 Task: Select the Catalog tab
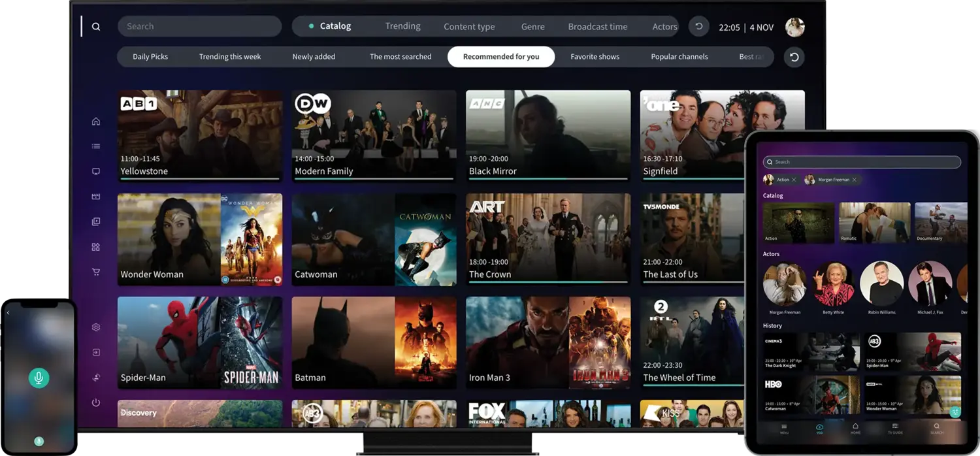(x=335, y=25)
